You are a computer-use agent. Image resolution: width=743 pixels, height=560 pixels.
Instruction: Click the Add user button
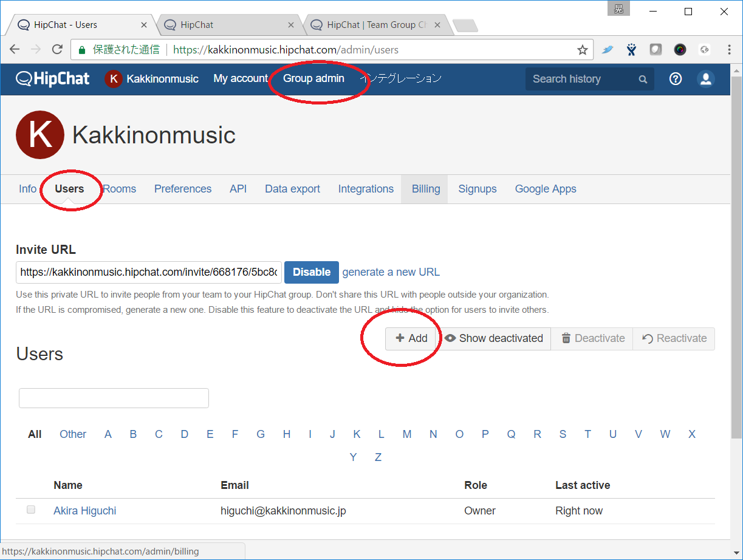(x=411, y=339)
